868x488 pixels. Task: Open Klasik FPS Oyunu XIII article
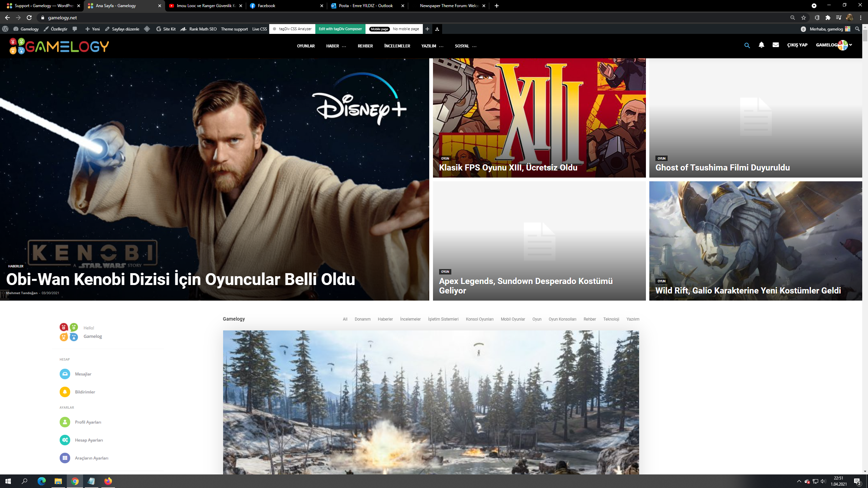tap(508, 168)
